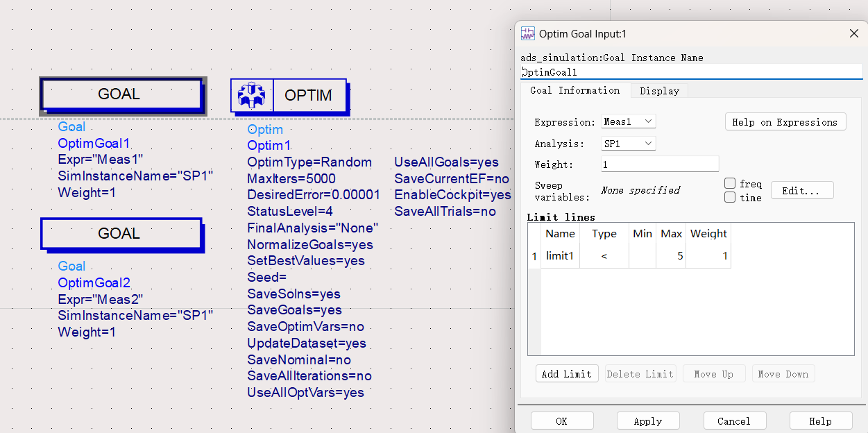The width and height of the screenshot is (868, 433).
Task: Confirm the dialog with OK
Action: (562, 421)
